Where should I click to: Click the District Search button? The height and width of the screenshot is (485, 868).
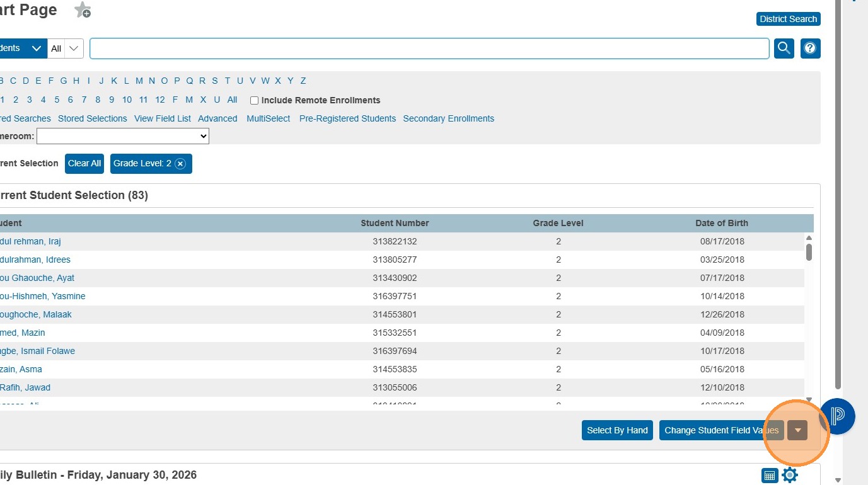pos(788,19)
